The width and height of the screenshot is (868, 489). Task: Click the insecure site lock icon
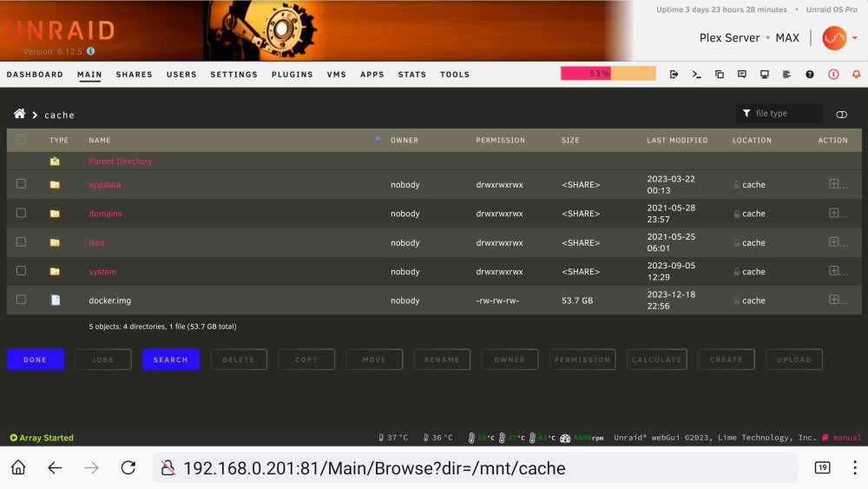[168, 468]
